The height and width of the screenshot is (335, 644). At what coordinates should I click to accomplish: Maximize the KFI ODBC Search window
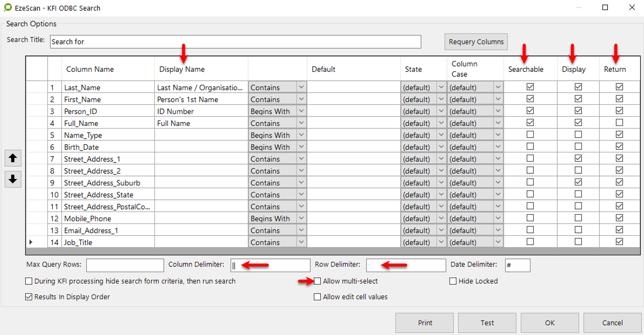click(x=605, y=7)
